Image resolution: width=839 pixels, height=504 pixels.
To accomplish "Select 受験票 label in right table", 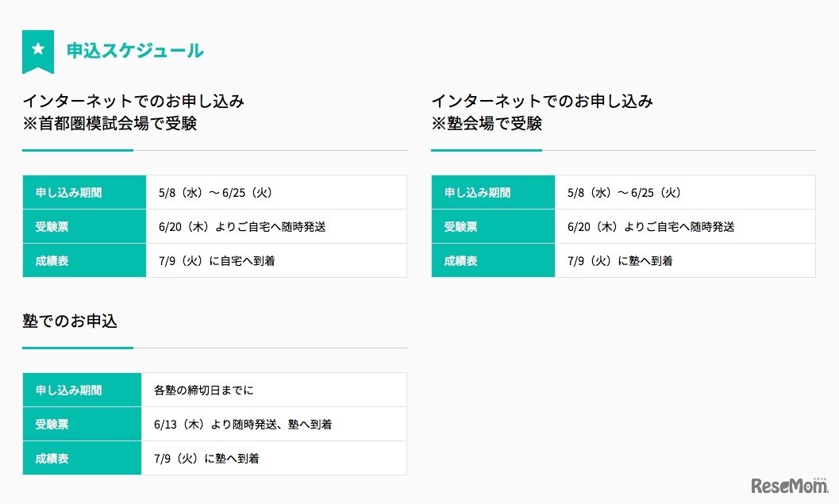I will click(x=461, y=226).
